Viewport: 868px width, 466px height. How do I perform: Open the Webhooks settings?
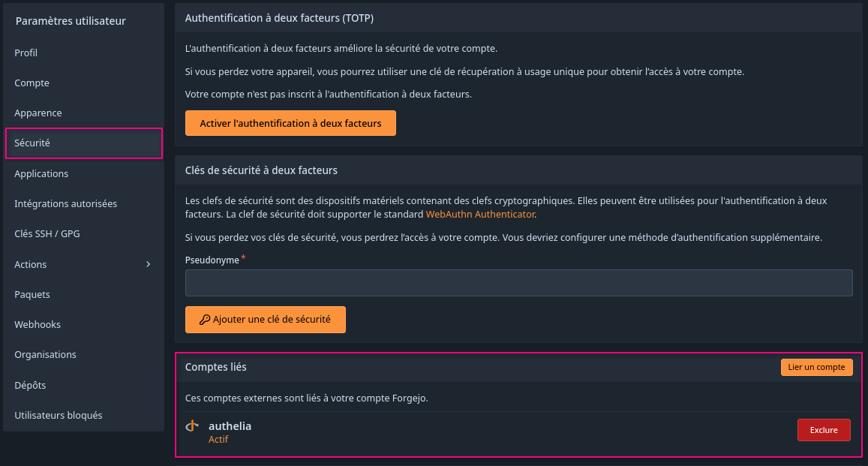(83, 324)
